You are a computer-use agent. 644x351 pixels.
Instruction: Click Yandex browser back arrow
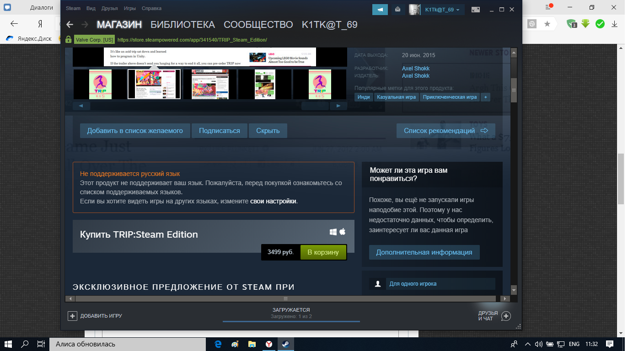(14, 24)
